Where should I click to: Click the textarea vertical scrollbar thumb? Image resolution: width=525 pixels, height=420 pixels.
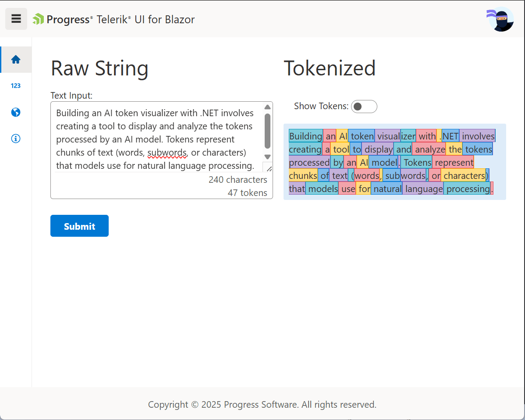267,131
